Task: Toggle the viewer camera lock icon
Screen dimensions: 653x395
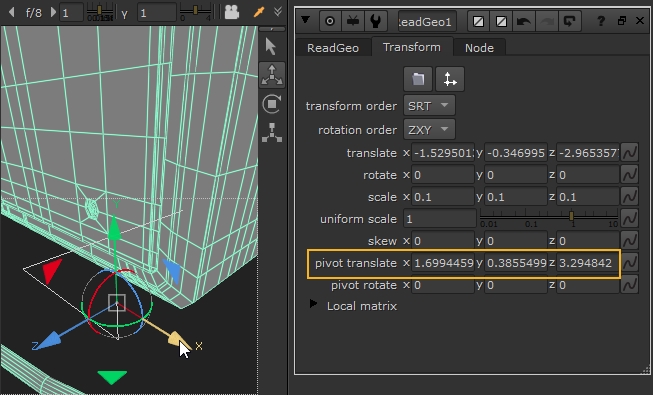Action: 232,12
